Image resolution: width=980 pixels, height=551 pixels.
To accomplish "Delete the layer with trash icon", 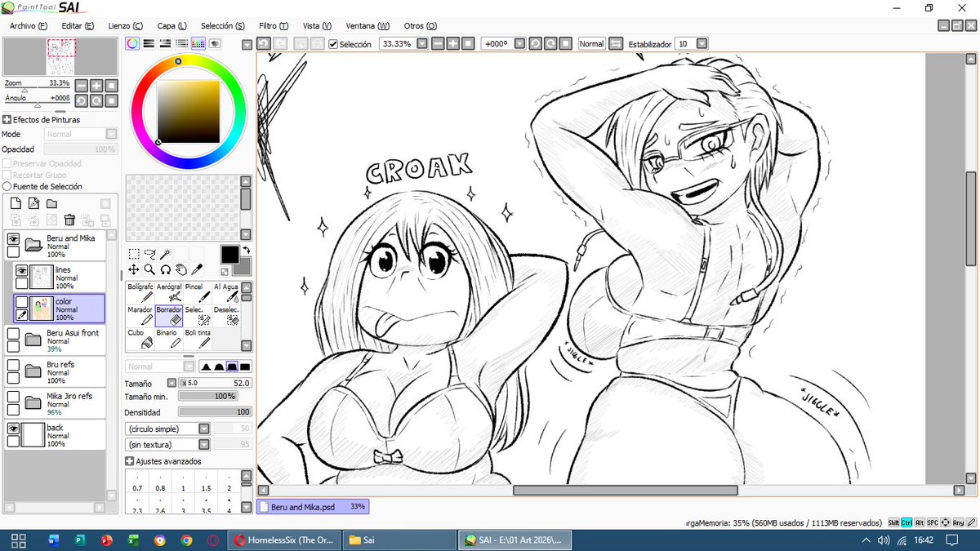I will tap(69, 220).
